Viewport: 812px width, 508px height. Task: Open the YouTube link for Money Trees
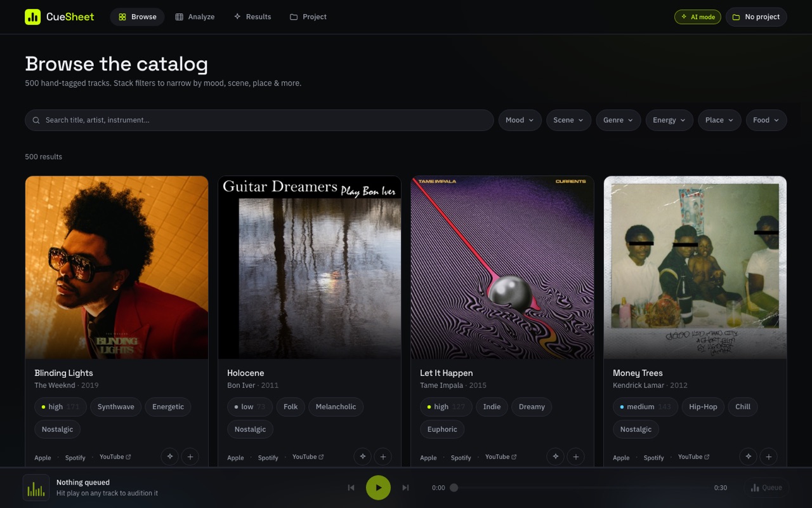(693, 457)
